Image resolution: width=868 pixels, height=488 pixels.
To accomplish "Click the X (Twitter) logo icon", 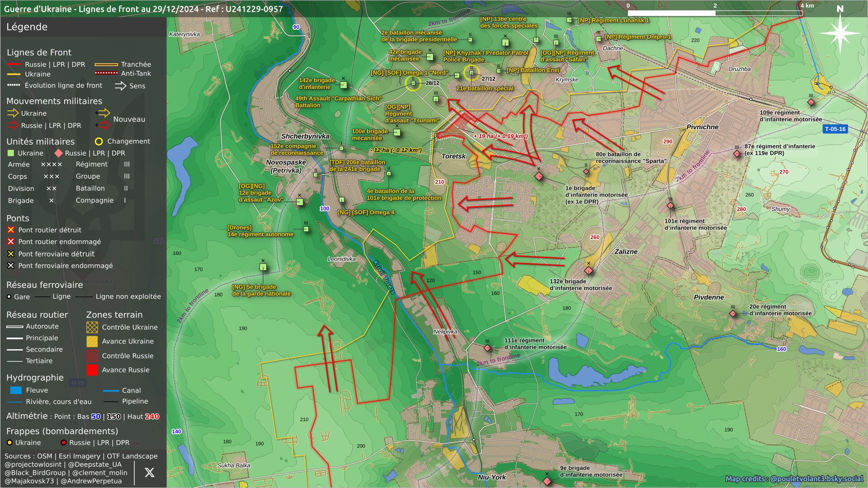I will (149, 473).
